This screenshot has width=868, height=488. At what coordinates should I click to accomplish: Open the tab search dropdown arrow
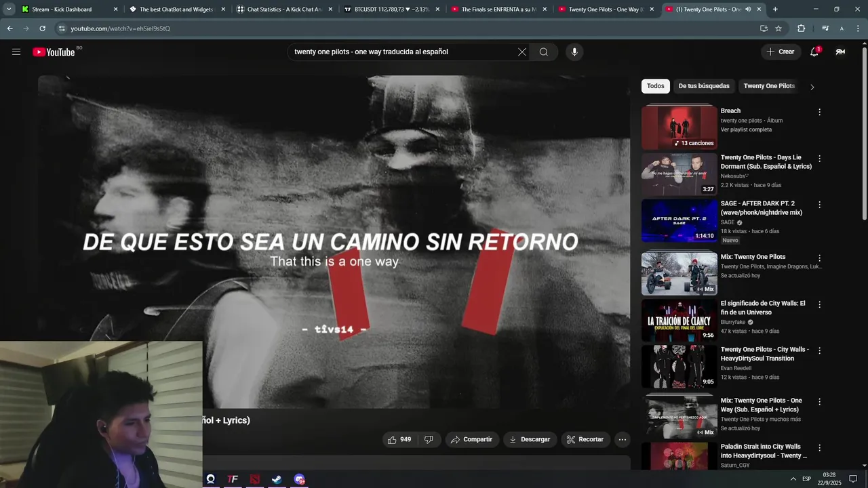[x=9, y=9]
